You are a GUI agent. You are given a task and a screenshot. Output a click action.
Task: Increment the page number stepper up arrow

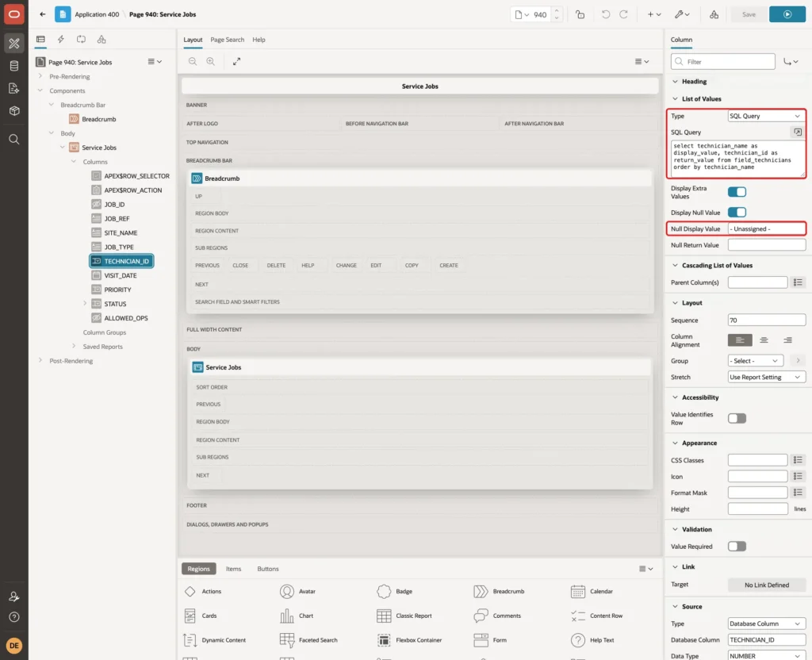click(x=557, y=11)
